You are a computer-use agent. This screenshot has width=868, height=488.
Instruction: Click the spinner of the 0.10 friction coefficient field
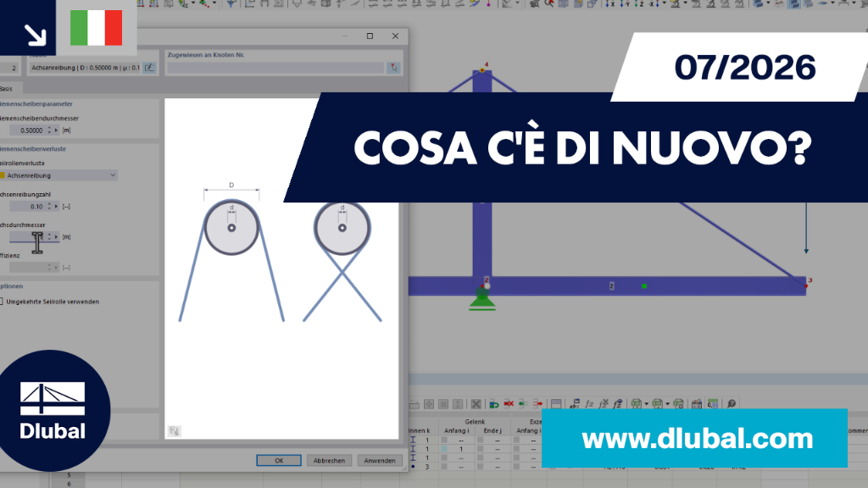click(49, 207)
